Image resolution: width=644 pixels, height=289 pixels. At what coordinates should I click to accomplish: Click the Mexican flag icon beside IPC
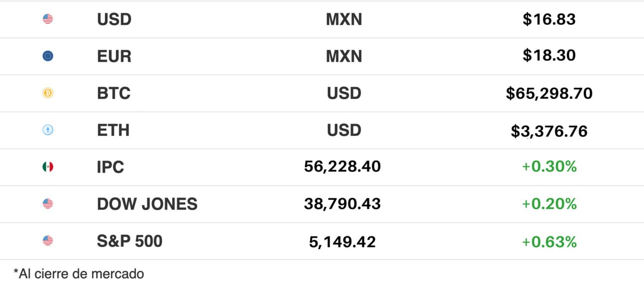click(x=48, y=167)
